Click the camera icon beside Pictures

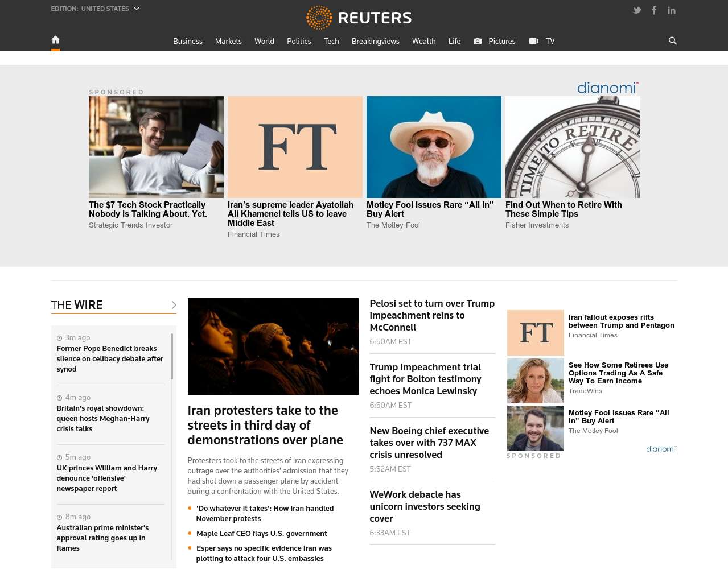[x=478, y=41]
